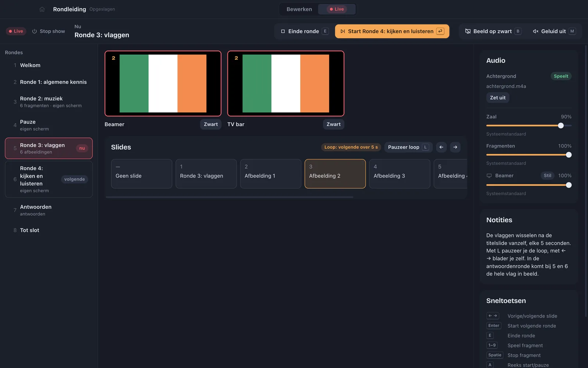Screen dimensions: 588x368
Task: Show slide Afbeelding 2
Action: pos(335,174)
